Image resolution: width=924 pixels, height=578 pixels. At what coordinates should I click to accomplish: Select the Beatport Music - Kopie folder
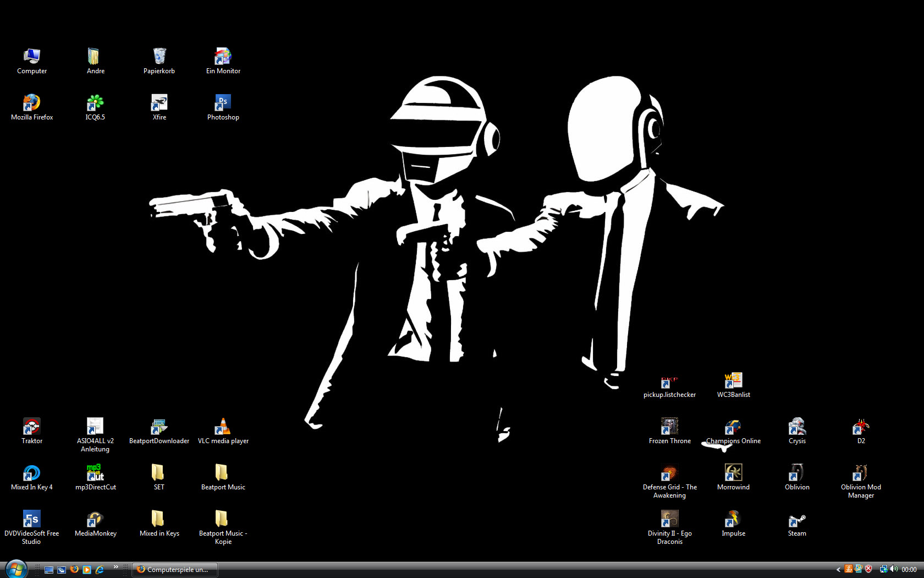point(223,527)
